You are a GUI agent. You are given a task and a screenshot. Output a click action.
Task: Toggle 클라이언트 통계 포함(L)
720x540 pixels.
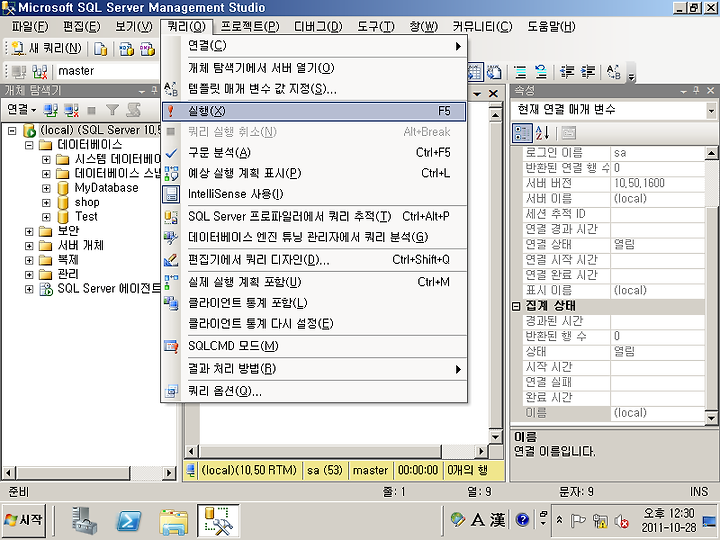[314, 303]
